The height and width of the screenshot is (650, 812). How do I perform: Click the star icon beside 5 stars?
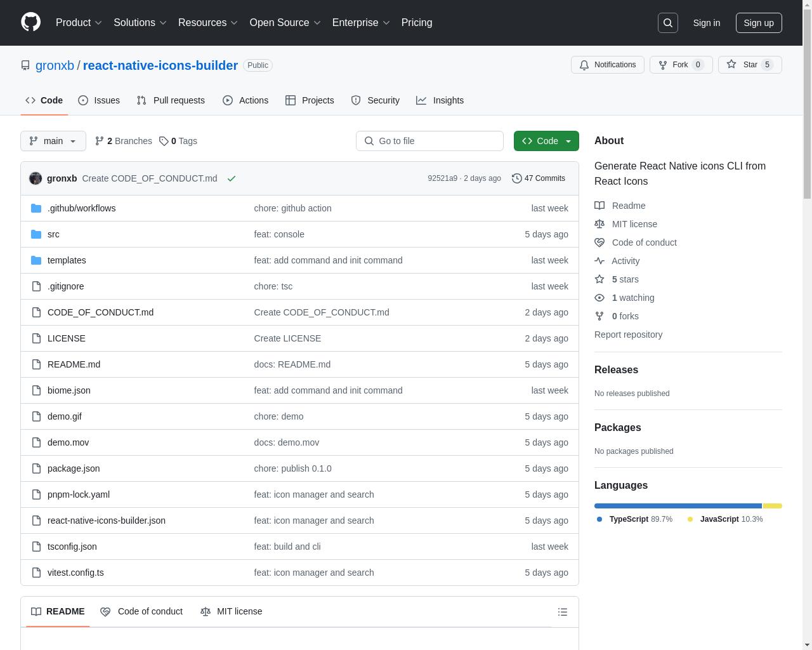coord(599,279)
